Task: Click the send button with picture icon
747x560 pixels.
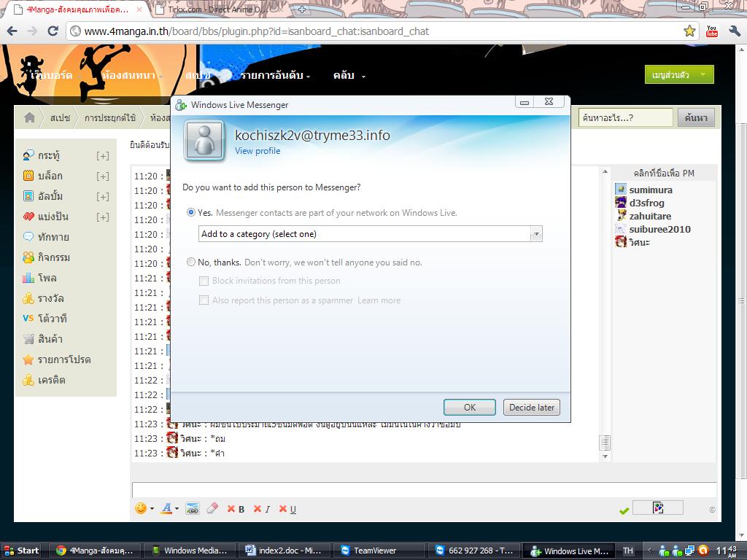Action: (658, 507)
